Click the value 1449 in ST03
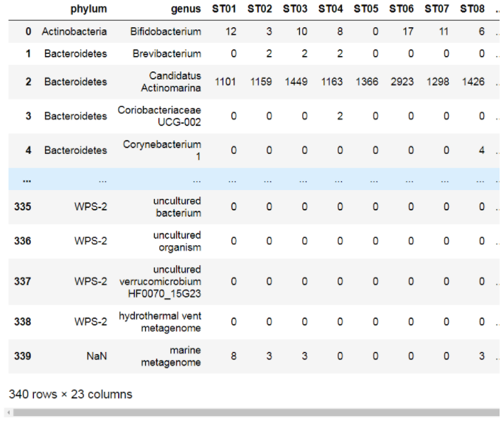Viewport: 504px width, 422px height. pyautogui.click(x=296, y=82)
